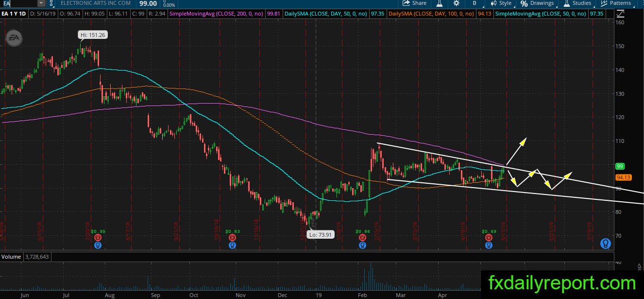Screen dimensions: 644x299
Task: Click the July $0.95 earnings phone icon
Action: click(x=98, y=237)
